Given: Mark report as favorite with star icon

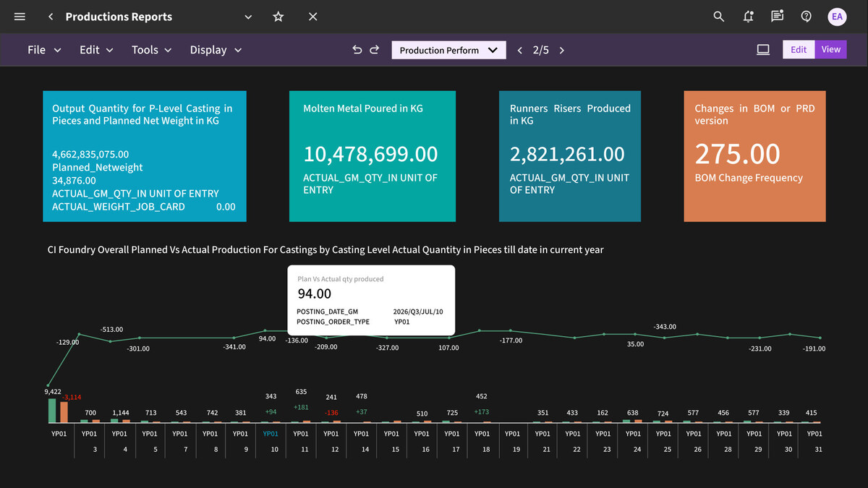Looking at the screenshot, I should click(278, 17).
